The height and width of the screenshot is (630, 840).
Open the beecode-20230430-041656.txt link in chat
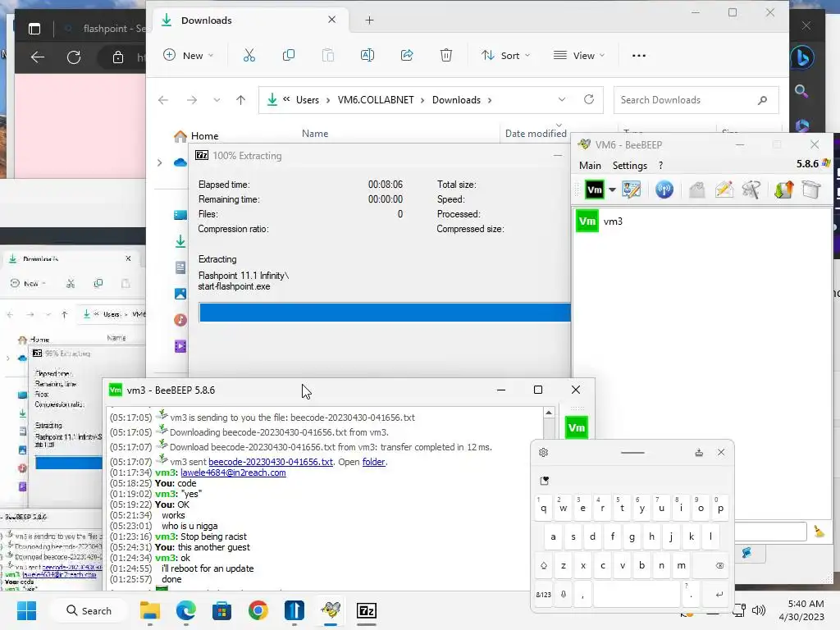271,462
